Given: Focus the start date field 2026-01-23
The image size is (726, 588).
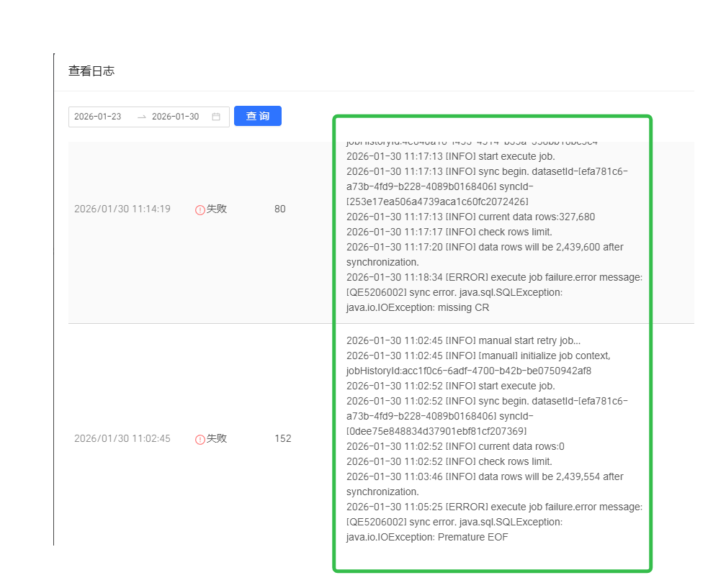Looking at the screenshot, I should [98, 117].
